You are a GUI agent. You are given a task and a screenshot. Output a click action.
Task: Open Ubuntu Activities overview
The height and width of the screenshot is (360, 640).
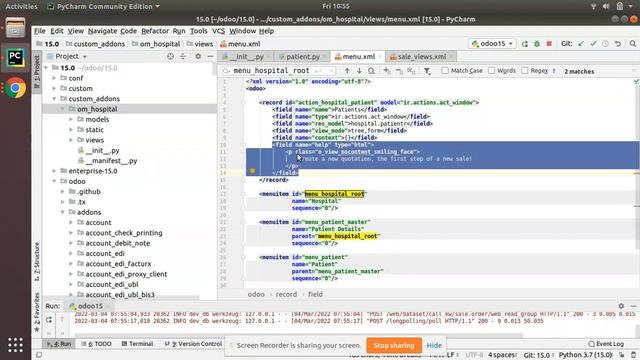(21, 6)
